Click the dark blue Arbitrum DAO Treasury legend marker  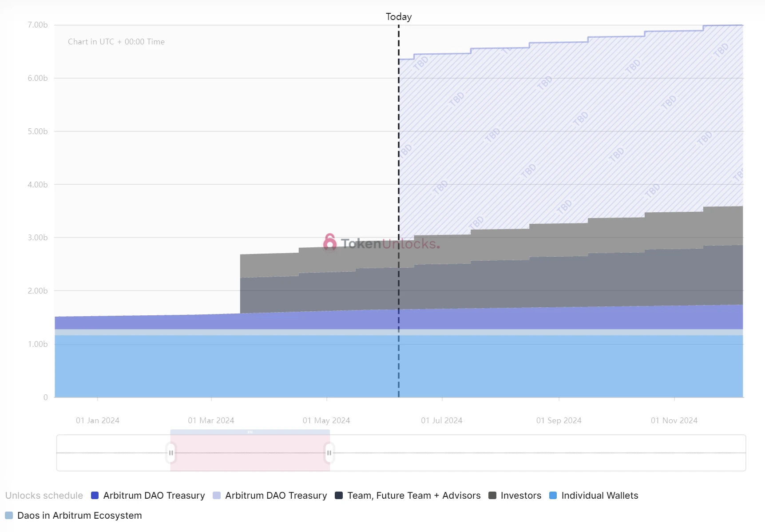[95, 496]
